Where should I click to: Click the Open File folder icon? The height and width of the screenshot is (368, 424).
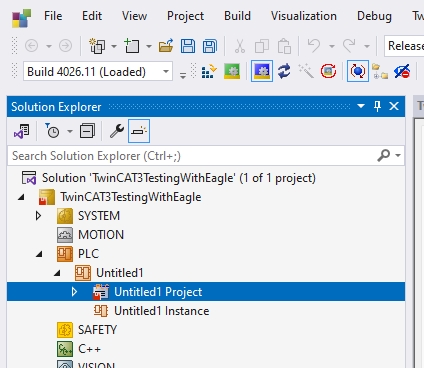[x=166, y=46]
